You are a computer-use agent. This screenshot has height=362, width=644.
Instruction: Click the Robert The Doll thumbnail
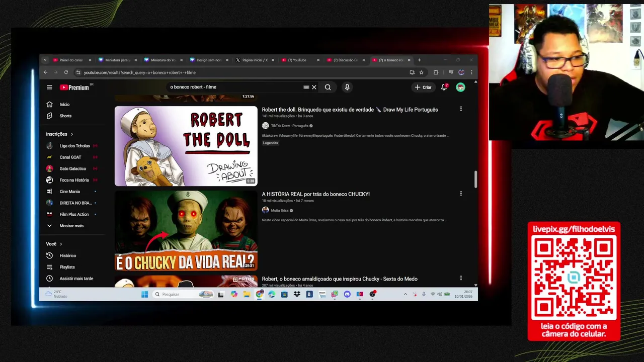[186, 146]
